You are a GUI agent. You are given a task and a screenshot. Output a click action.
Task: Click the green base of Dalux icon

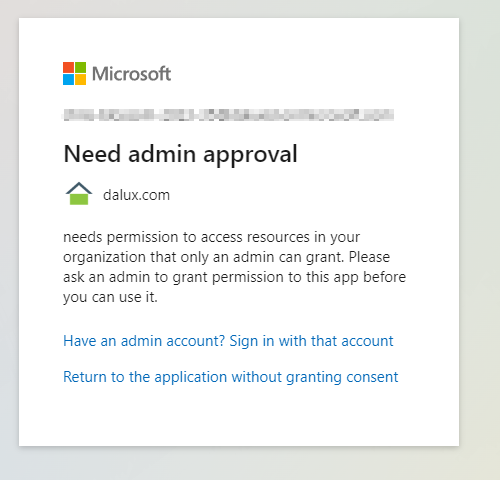click(x=79, y=199)
